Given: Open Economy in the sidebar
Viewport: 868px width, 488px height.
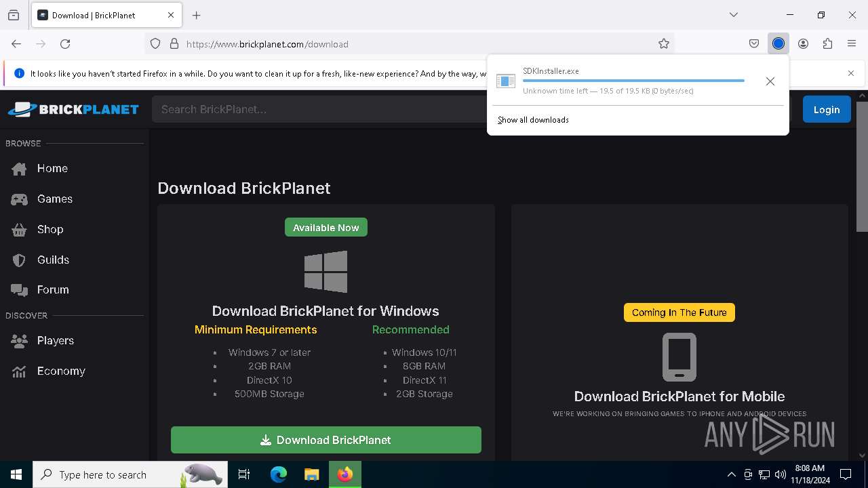Looking at the screenshot, I should tap(61, 371).
